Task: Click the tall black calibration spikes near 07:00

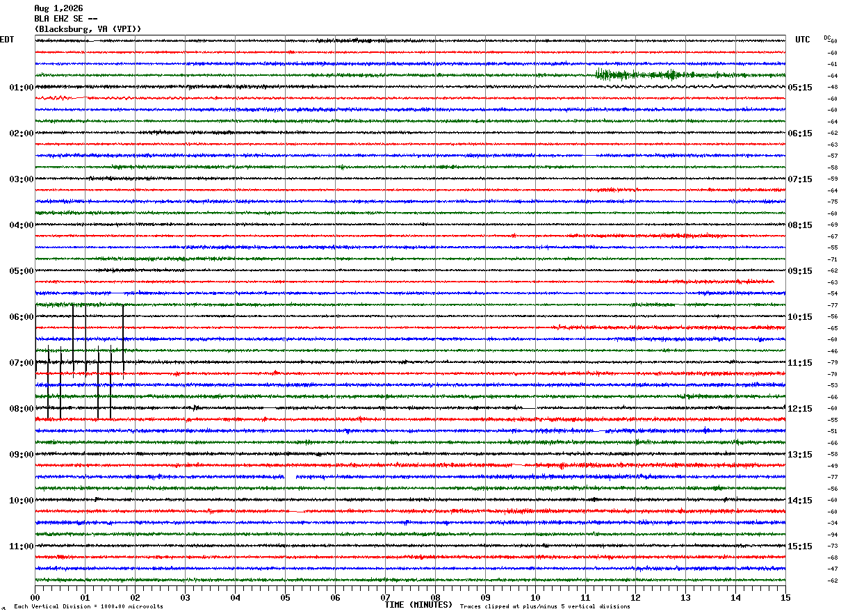Action: (x=80, y=362)
